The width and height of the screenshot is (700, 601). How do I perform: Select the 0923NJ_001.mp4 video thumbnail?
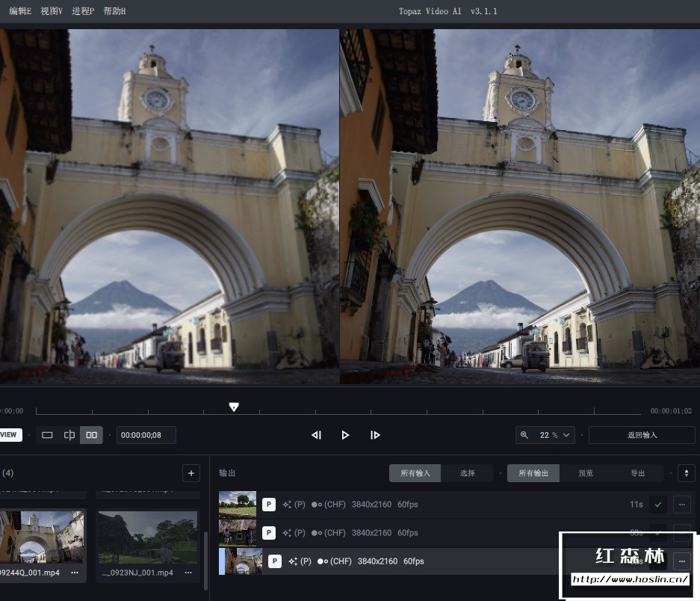tap(146, 537)
